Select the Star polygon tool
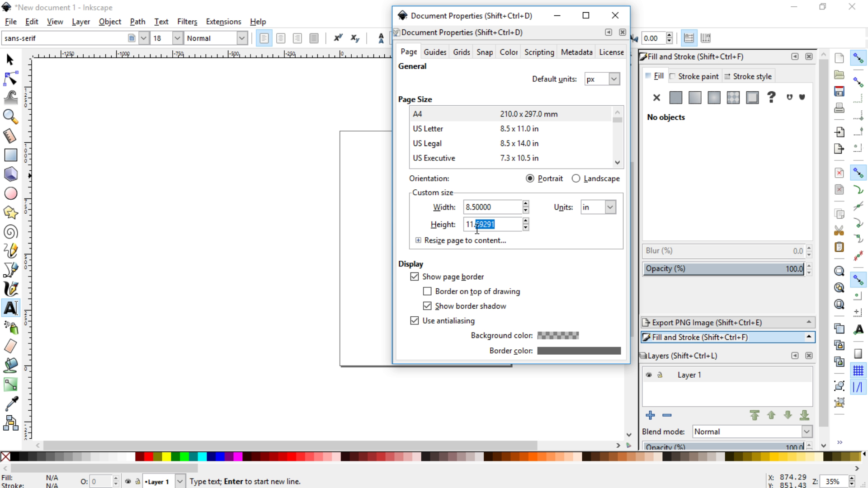The image size is (868, 488). pos(10,212)
